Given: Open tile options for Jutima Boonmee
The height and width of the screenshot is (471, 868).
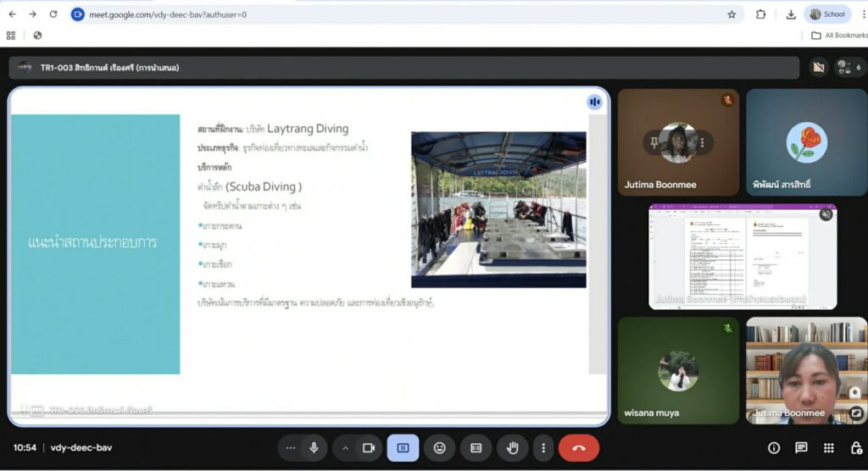Looking at the screenshot, I should [x=702, y=142].
